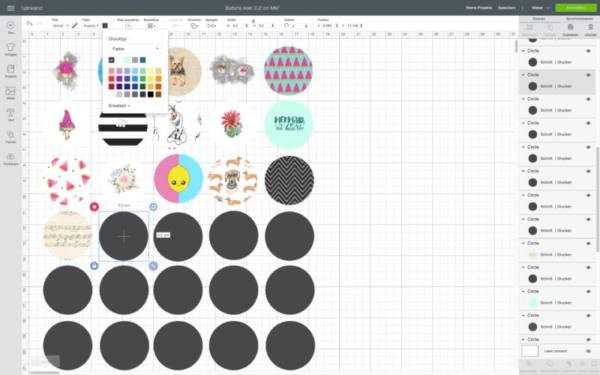Click the resize handle on selected circle
This screenshot has width=600, height=375.
tap(153, 266)
